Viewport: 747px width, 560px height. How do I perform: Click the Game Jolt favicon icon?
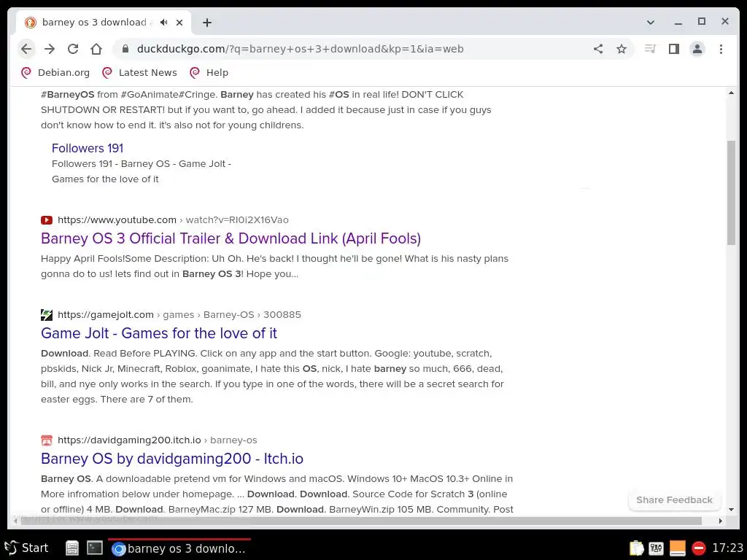(x=47, y=315)
